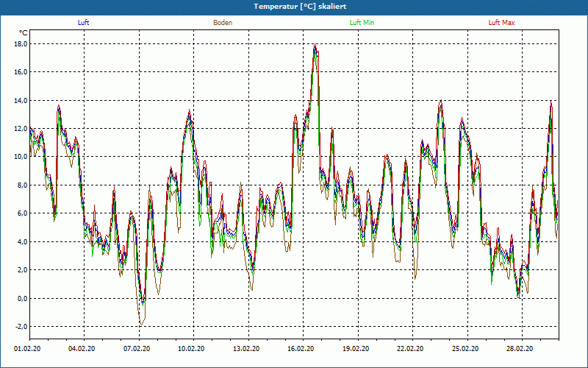Click the brown Boden legend label

(x=223, y=23)
